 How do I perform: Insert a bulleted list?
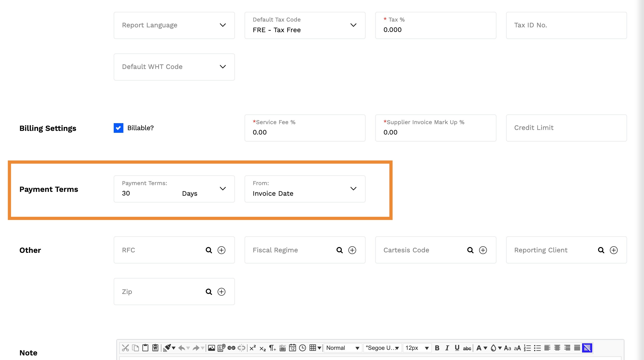point(537,348)
